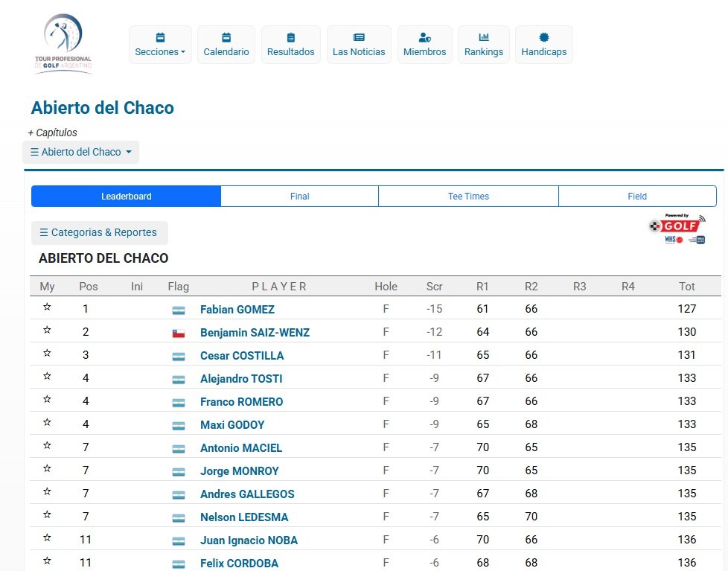
Task: Toggle favorite star for Fabian Gomez
Action: [48, 308]
